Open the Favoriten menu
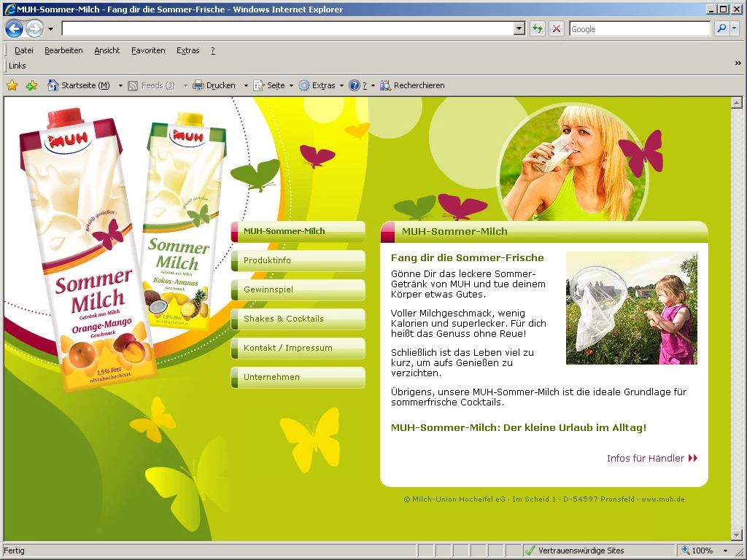This screenshot has width=747, height=560. click(148, 50)
